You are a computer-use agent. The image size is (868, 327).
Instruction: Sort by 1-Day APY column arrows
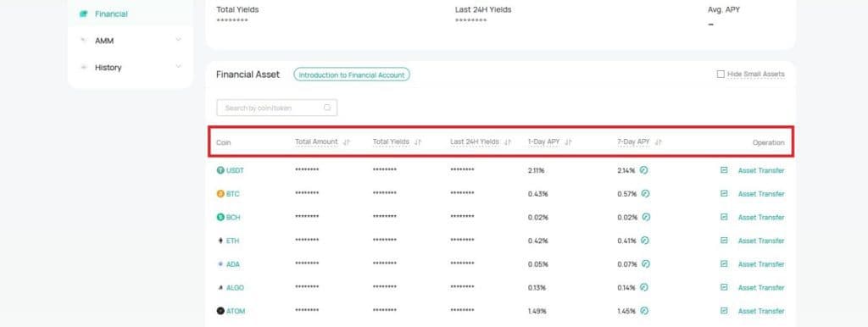click(568, 142)
